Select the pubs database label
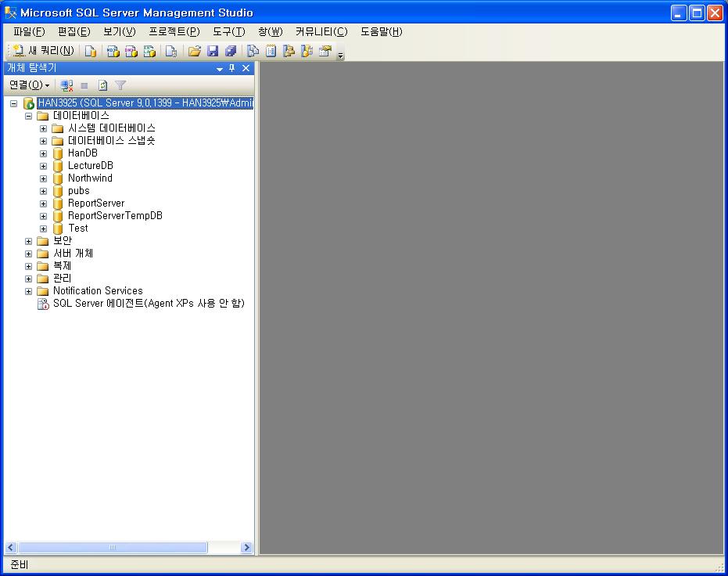 pyautogui.click(x=78, y=191)
